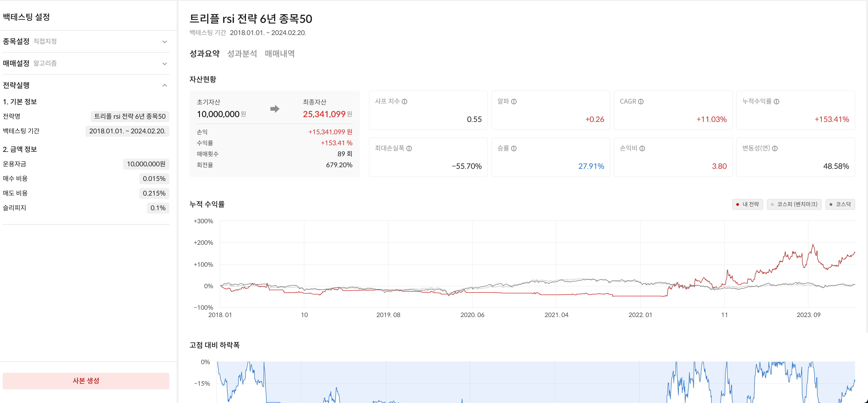
Task: Click the CAGR value +11.03%
Action: tap(711, 119)
